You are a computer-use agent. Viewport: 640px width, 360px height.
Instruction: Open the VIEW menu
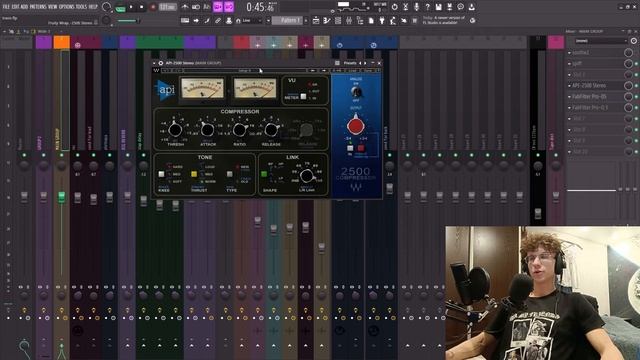click(53, 7)
